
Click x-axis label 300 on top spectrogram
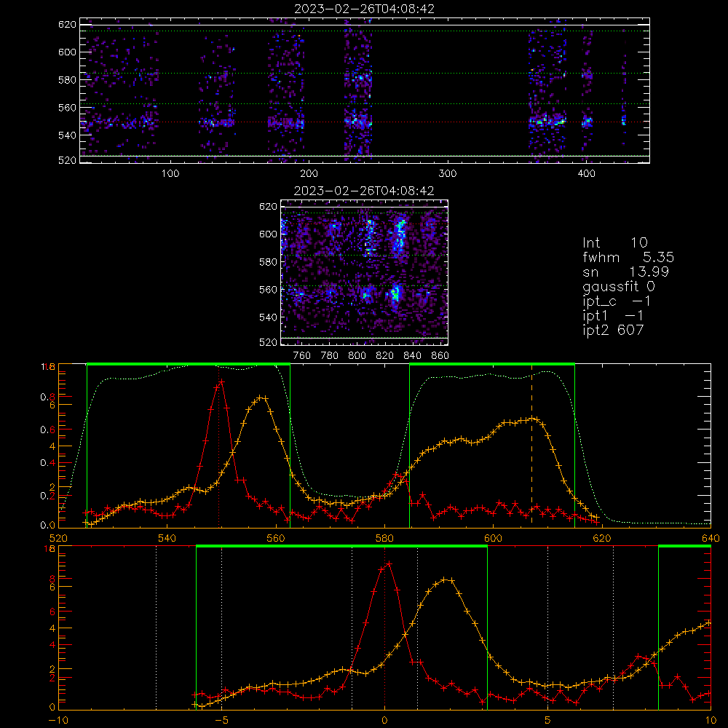[448, 174]
